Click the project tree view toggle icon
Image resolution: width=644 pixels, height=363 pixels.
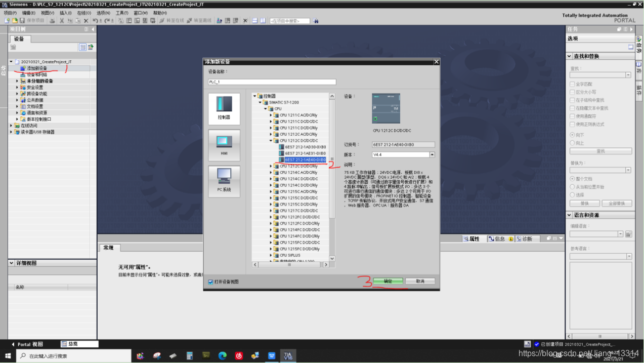pos(82,47)
